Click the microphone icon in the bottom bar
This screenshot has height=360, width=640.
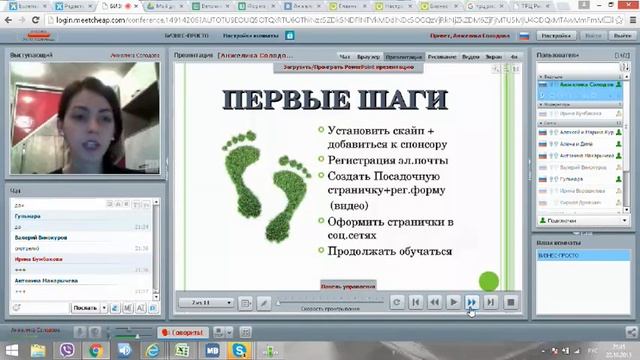coord(80,332)
